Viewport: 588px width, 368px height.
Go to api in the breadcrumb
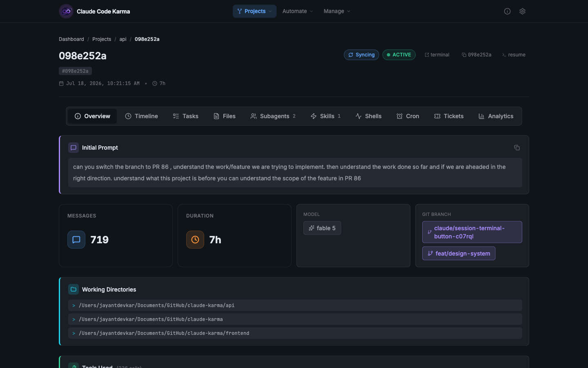(x=123, y=39)
